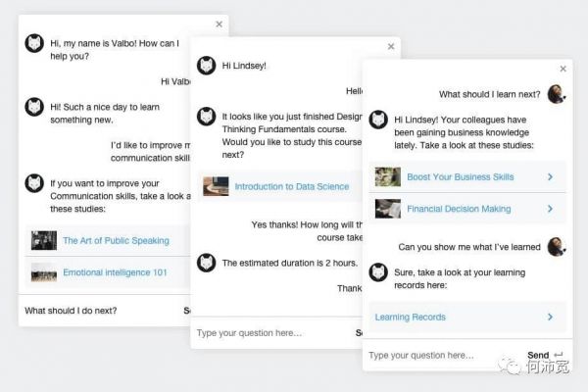
Task: Expand 'Boost Your Business Skills' chevron arrow
Action: (x=551, y=177)
